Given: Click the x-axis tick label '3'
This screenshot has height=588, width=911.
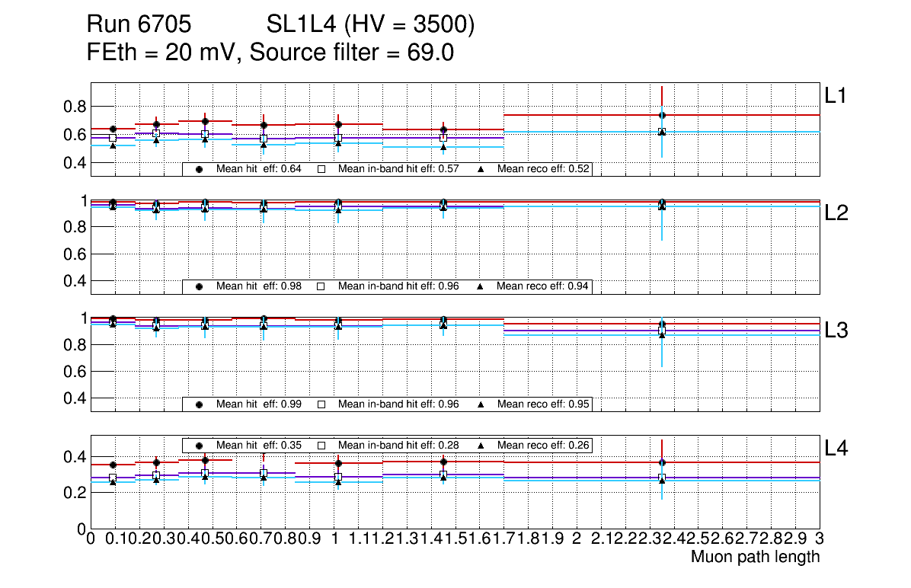Looking at the screenshot, I should pos(819,538).
